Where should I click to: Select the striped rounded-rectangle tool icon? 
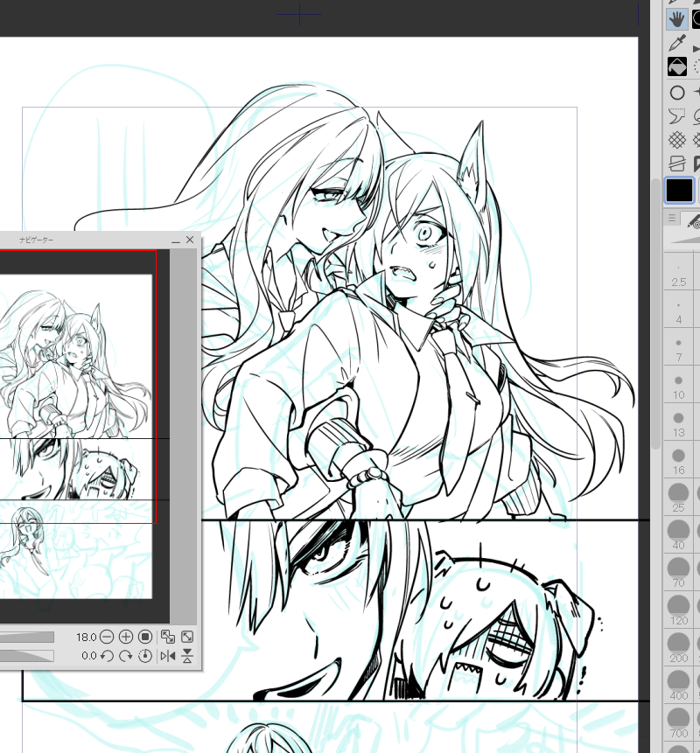click(677, 164)
